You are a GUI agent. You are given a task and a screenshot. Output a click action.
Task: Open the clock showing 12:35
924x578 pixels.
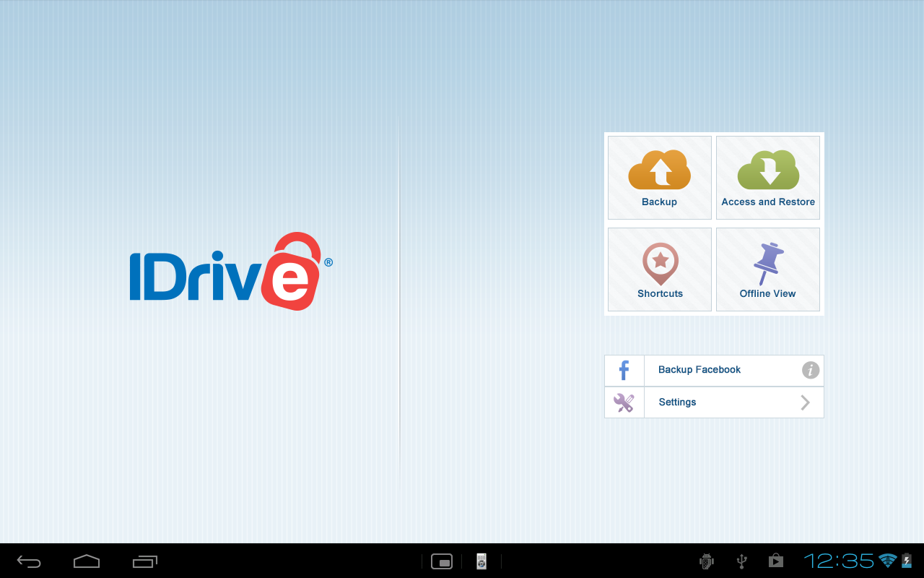tap(839, 561)
